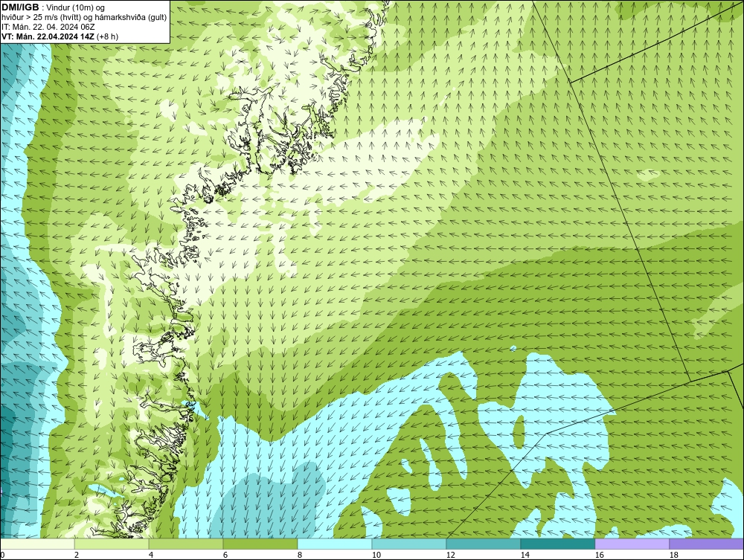The height and width of the screenshot is (560, 744).
Task: Select the 4–6 m/s green legend swatch
Action: click(x=186, y=544)
